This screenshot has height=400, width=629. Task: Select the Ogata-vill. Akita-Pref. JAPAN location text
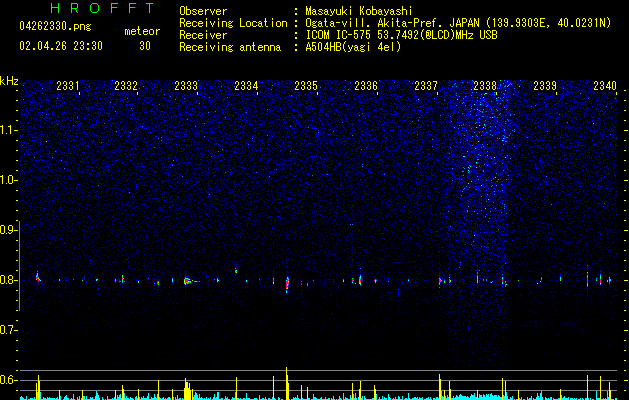(x=458, y=23)
